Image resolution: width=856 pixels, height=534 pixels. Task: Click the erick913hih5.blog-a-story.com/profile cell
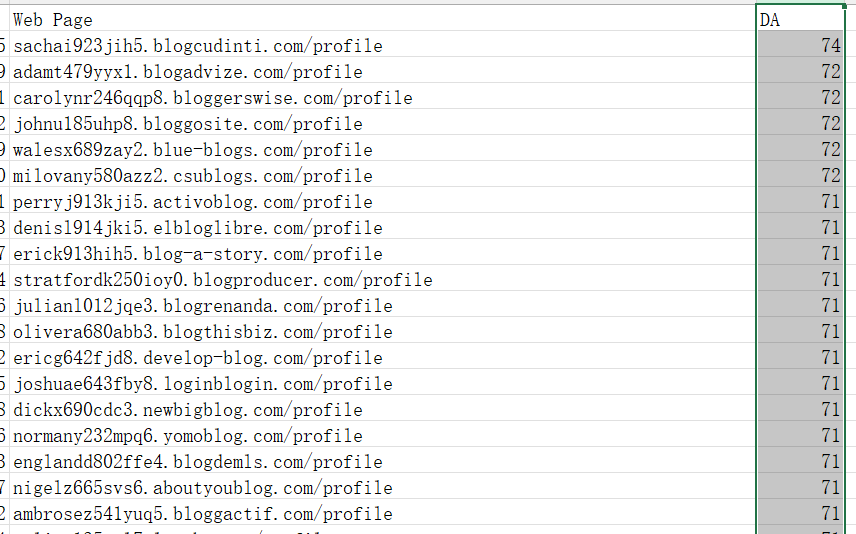(382, 252)
